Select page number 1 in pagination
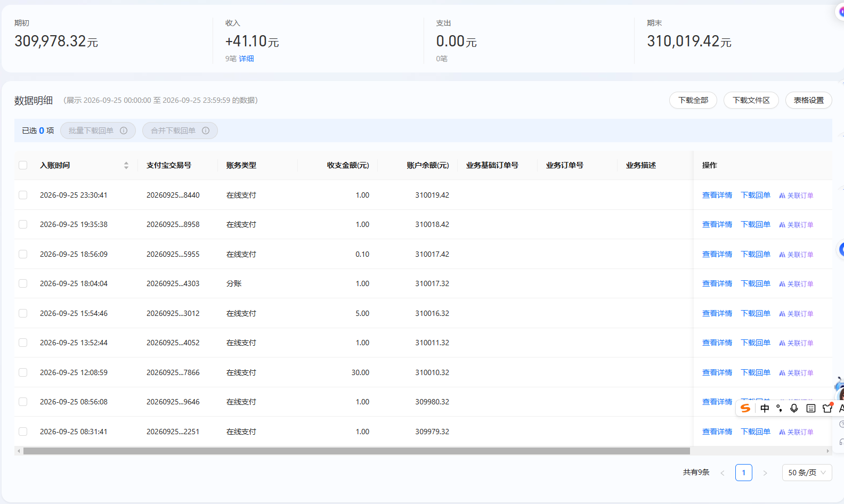The height and width of the screenshot is (504, 844). 744,473
